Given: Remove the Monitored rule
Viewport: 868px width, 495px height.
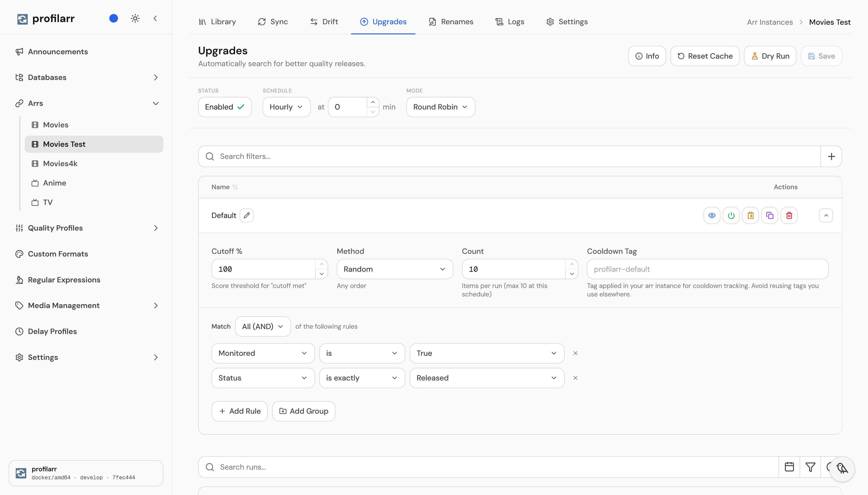Looking at the screenshot, I should (575, 353).
